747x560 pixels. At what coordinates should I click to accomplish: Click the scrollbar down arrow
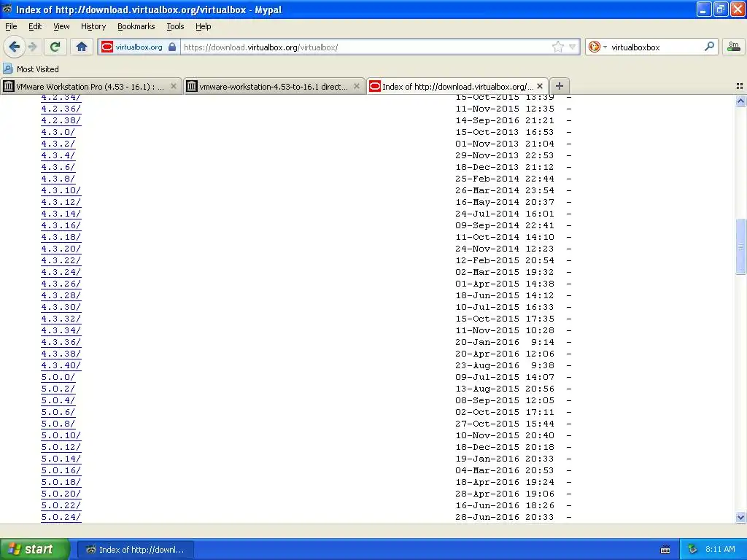pos(740,517)
